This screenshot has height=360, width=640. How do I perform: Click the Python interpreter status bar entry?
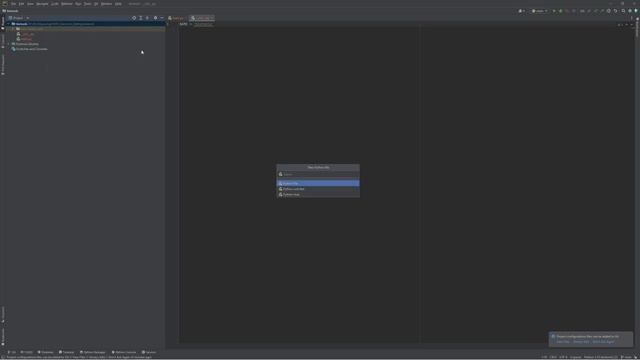600,357
